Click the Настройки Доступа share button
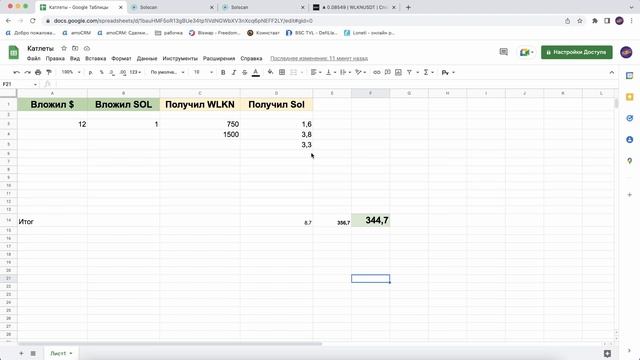The height and width of the screenshot is (360, 640). tap(577, 52)
